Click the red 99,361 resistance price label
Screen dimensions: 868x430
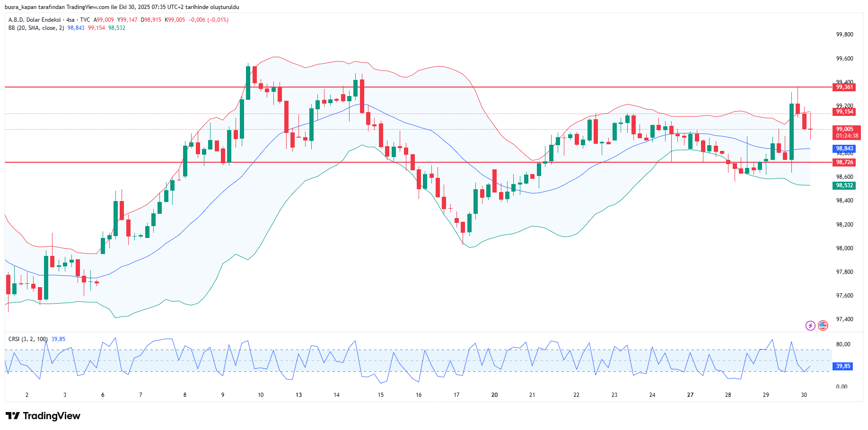[x=844, y=87]
